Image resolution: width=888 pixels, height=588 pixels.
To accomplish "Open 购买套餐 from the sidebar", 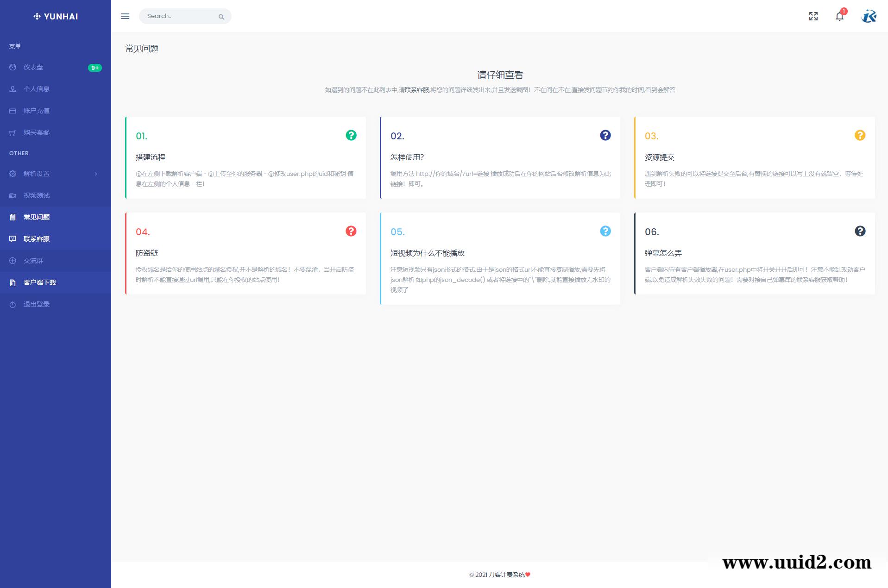I will 37,132.
